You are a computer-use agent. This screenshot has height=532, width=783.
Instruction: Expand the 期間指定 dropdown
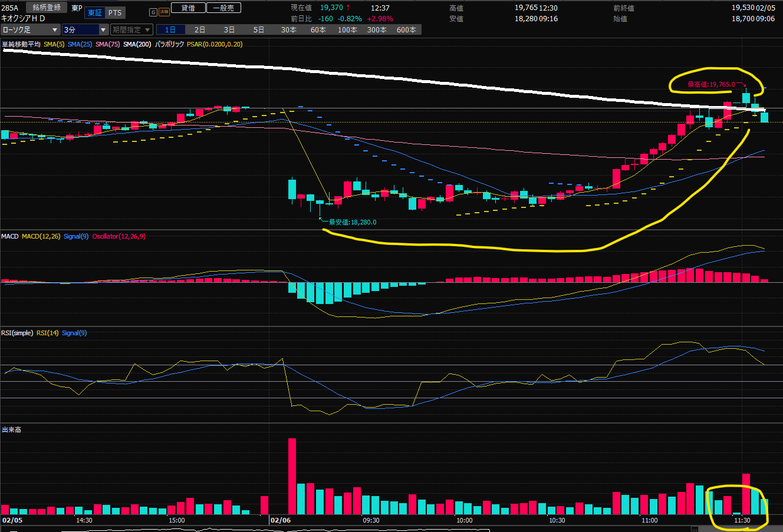tap(132, 29)
